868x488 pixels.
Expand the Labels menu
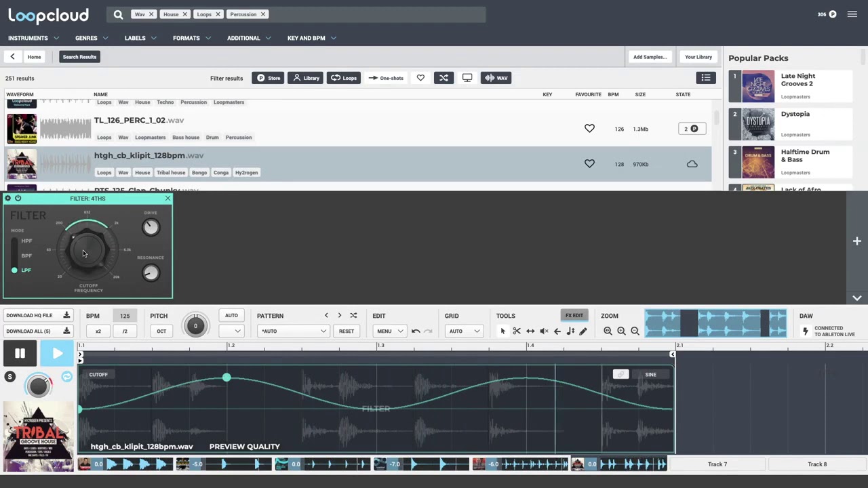(140, 38)
